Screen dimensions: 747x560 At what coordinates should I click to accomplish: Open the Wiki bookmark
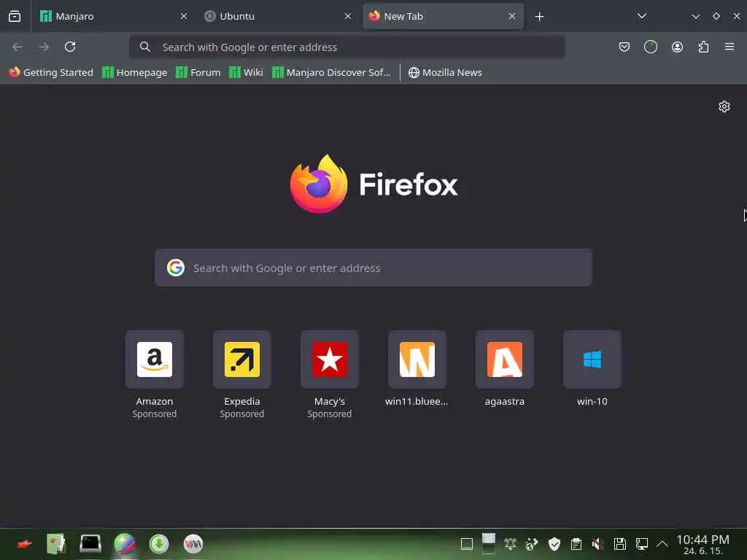246,72
